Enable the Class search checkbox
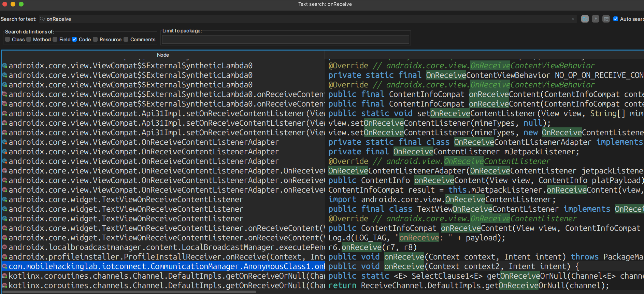644x294 pixels. [8, 40]
